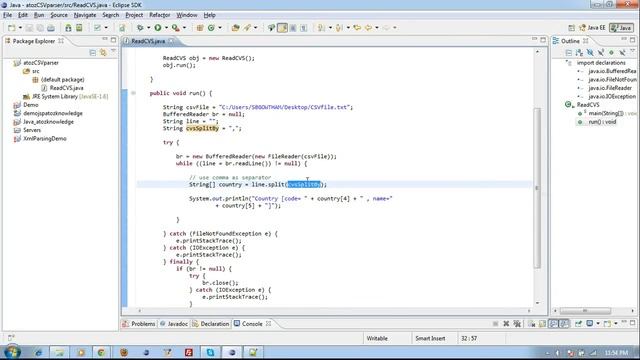Open the File menu
This screenshot has width=640, height=360.
pyautogui.click(x=7, y=15)
